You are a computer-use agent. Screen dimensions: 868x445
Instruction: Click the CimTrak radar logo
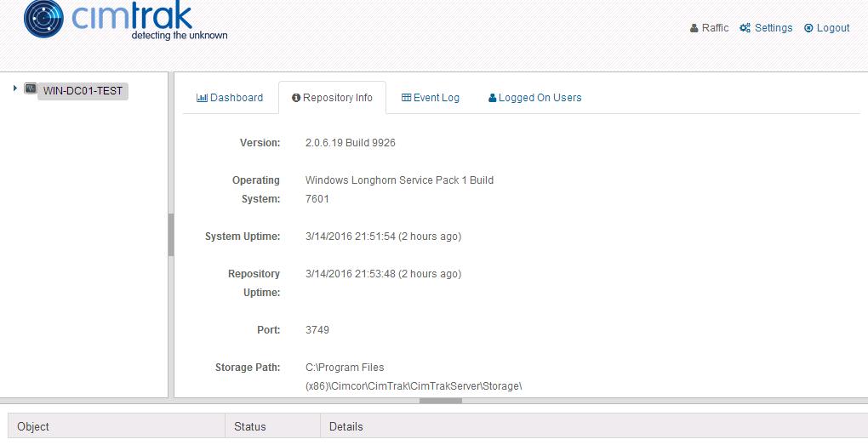tap(43, 20)
